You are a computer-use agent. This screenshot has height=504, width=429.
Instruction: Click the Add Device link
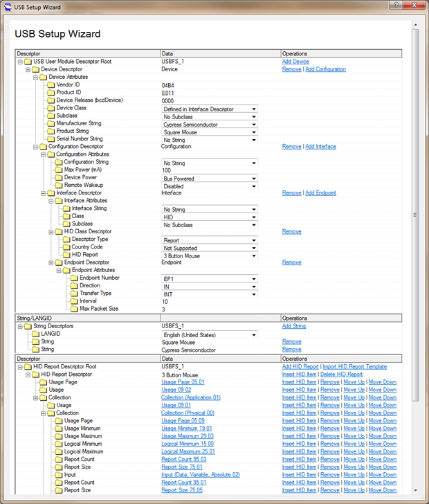tap(295, 62)
